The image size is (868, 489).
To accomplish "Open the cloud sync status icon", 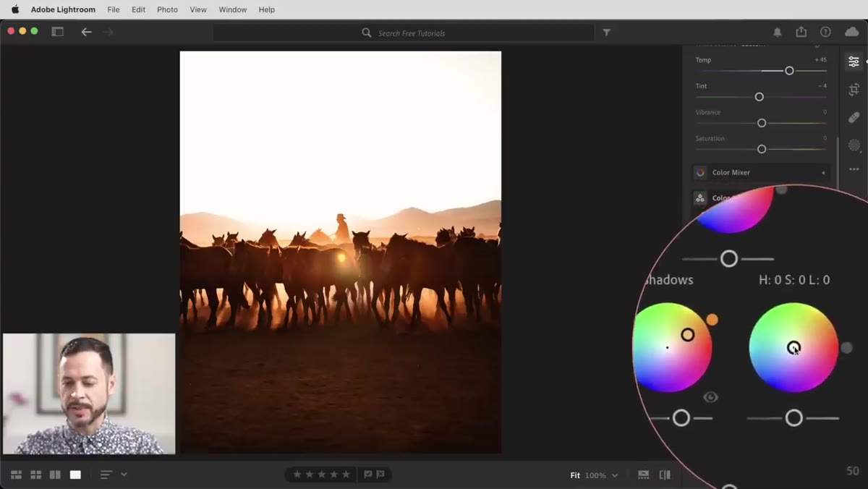I will click(851, 32).
